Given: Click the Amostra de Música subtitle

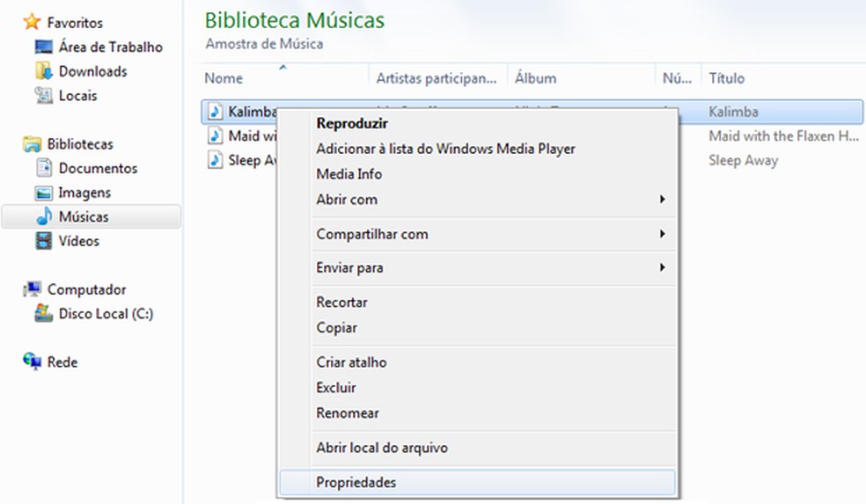Looking at the screenshot, I should [264, 44].
